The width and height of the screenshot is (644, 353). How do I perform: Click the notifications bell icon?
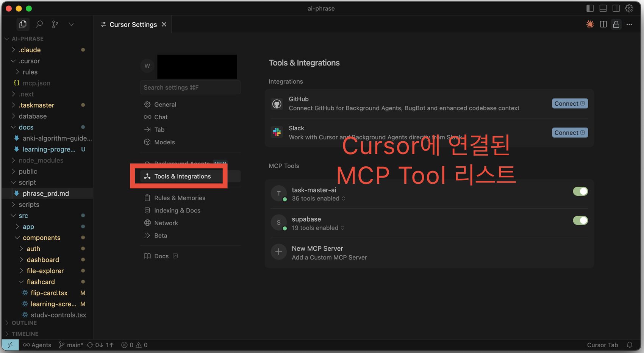[x=630, y=345]
